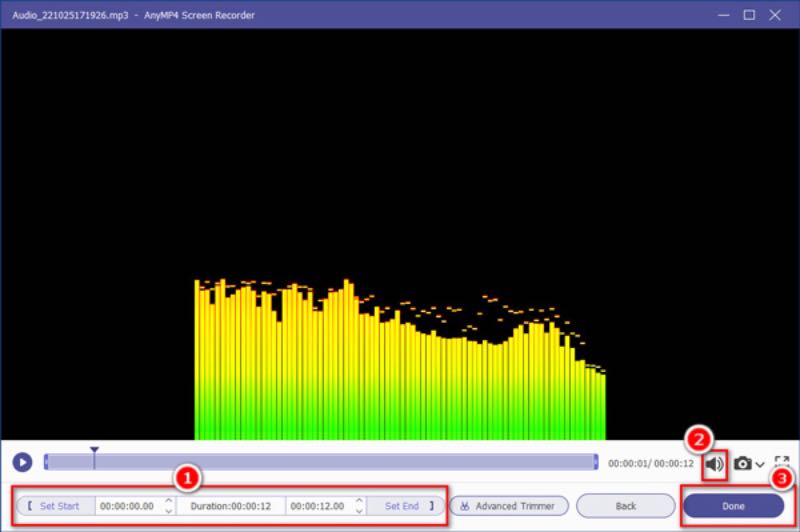Screen dimensions: 800x532
Task: Click the Back button
Action: [625, 506]
